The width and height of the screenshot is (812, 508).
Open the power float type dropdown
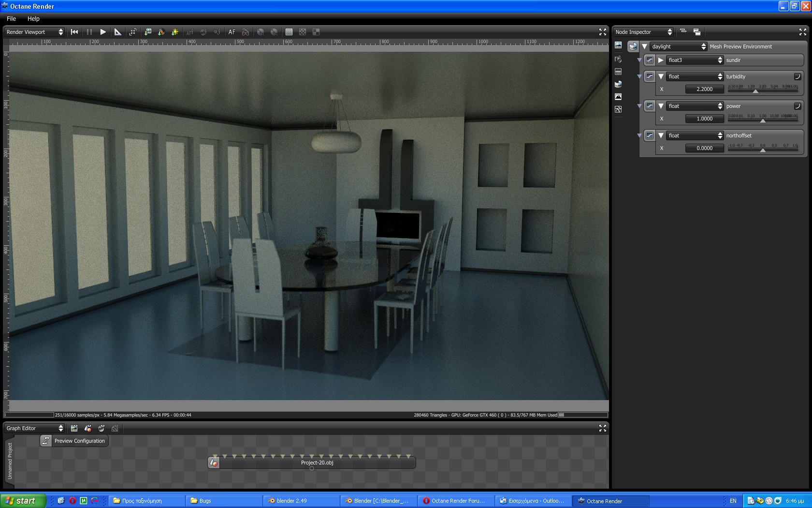pos(695,106)
